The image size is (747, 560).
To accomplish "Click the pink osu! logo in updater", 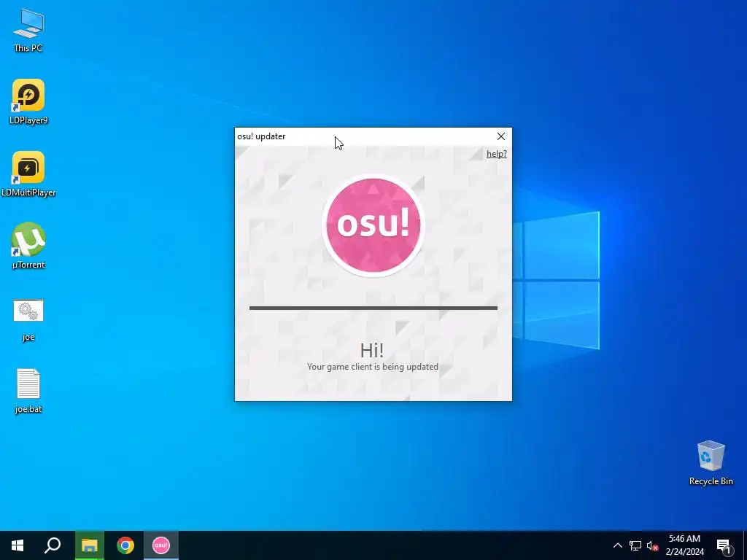I will [x=373, y=225].
